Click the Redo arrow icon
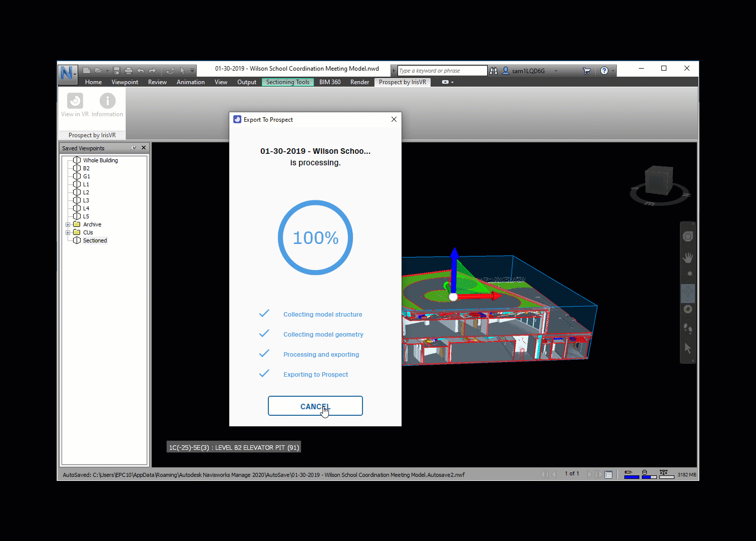The height and width of the screenshot is (541, 756). click(x=152, y=71)
